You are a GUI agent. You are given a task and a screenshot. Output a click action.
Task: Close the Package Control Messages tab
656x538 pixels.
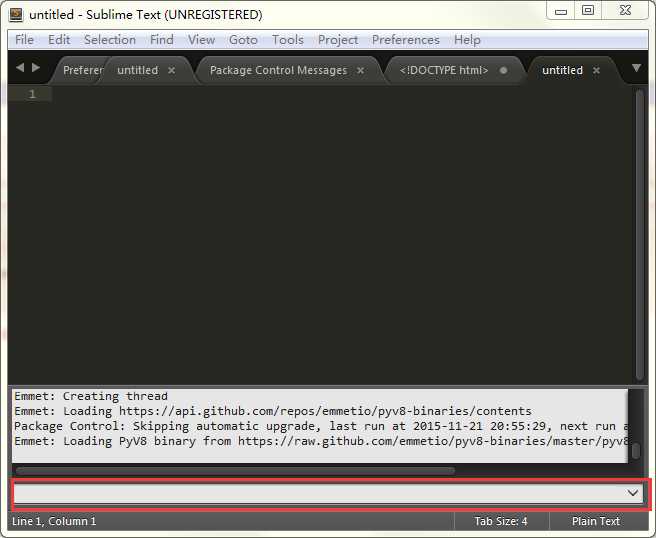pyautogui.click(x=360, y=70)
